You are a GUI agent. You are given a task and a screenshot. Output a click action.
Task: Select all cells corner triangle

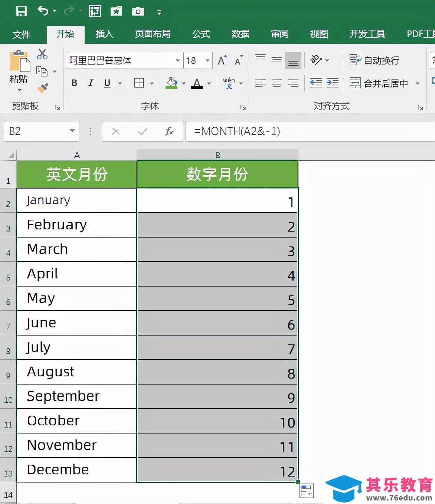tap(11, 155)
